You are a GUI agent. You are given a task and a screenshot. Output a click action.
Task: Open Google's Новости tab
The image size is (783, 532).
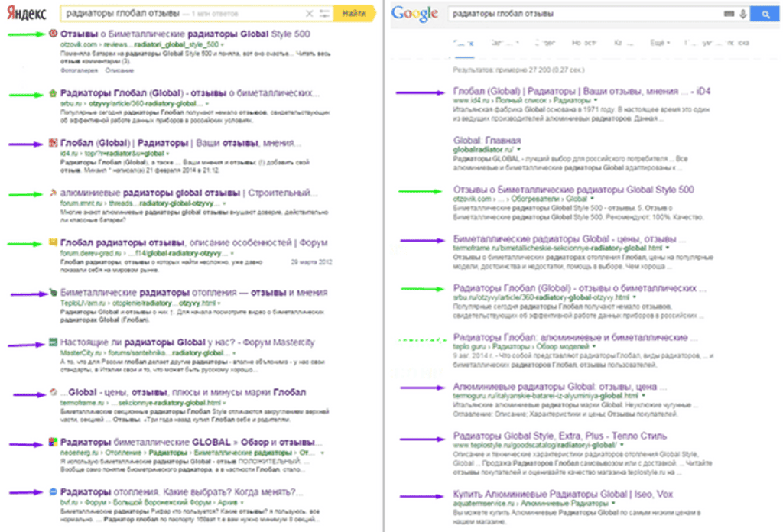583,43
